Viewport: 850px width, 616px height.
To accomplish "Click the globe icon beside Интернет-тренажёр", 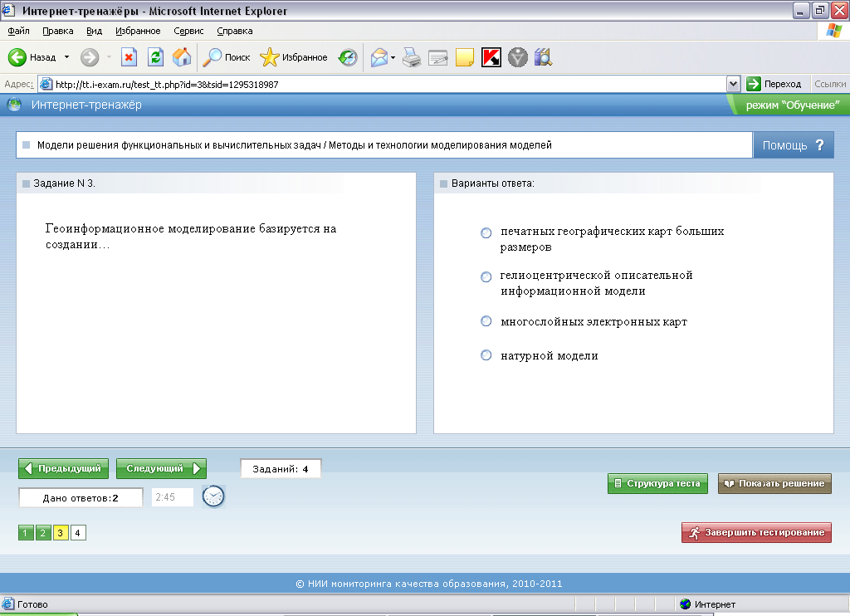I will pyautogui.click(x=14, y=105).
